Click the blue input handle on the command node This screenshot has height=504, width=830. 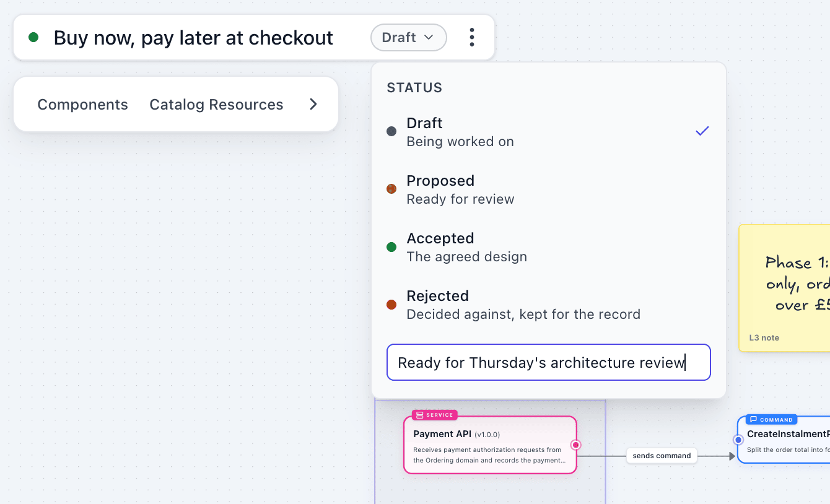(x=738, y=440)
